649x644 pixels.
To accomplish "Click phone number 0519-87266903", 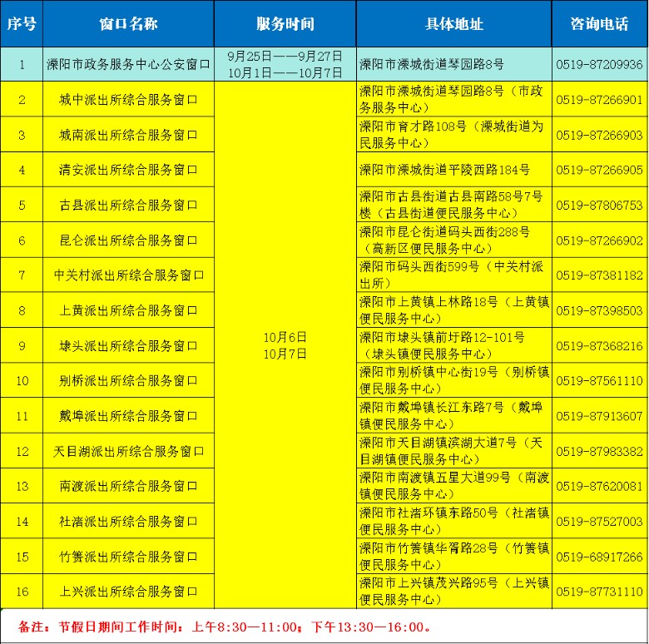I will click(x=600, y=135).
